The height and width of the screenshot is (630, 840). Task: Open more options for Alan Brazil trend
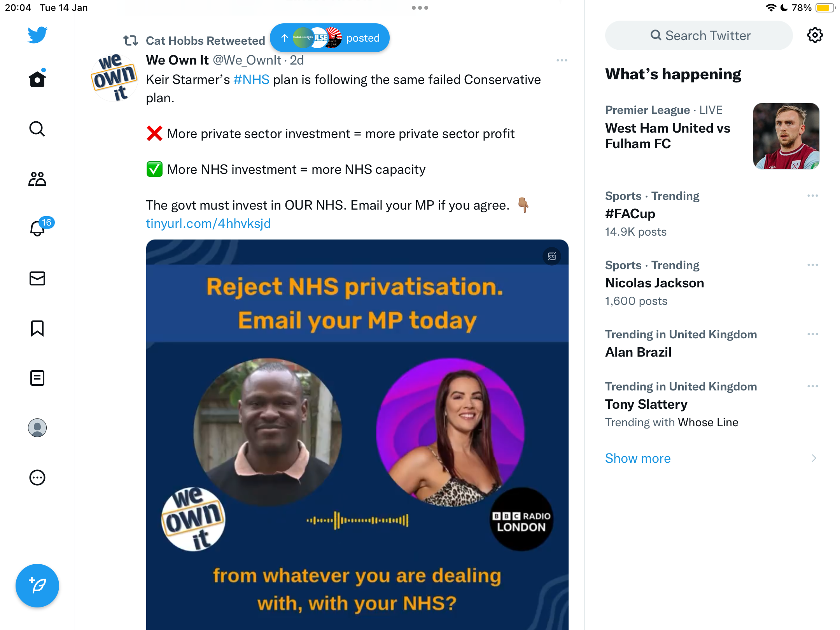[x=812, y=334]
